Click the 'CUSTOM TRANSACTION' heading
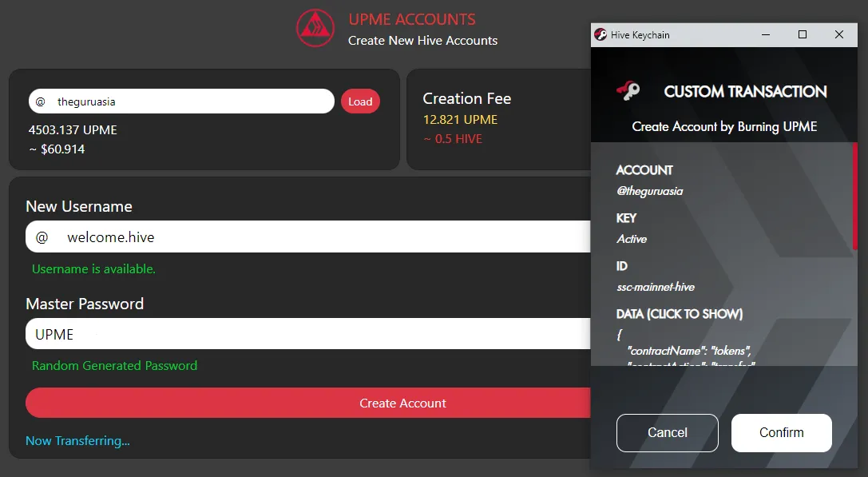This screenshot has width=868, height=477. point(745,91)
